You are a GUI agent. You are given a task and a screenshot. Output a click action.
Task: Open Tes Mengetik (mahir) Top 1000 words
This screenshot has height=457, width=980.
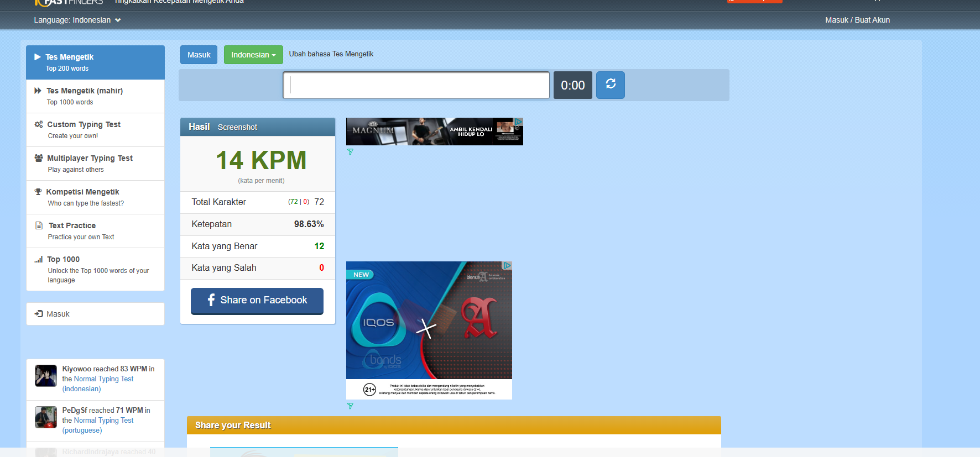coord(95,96)
